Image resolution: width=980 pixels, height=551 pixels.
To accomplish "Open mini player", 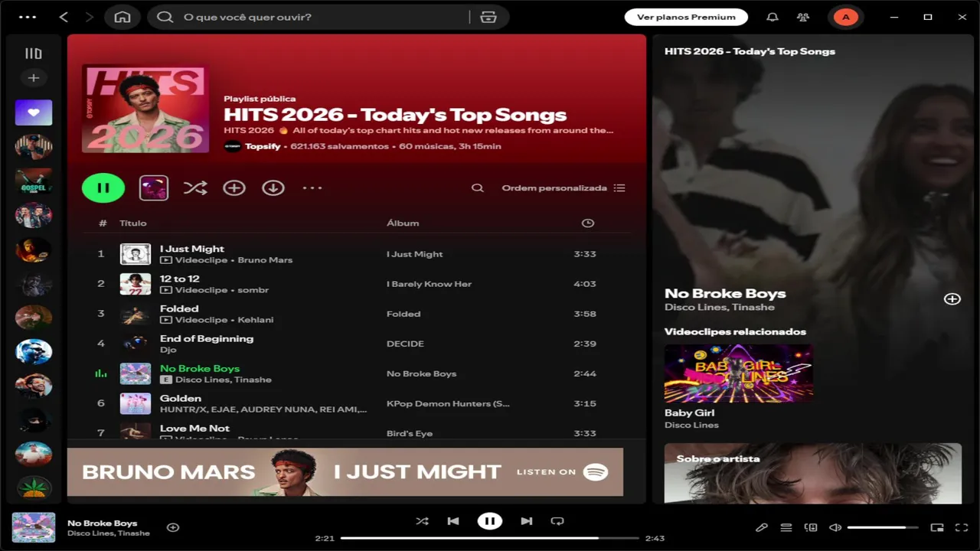I will click(937, 527).
